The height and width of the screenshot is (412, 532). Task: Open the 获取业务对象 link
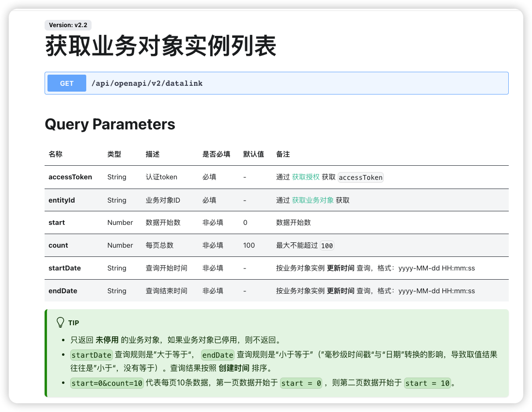point(313,200)
